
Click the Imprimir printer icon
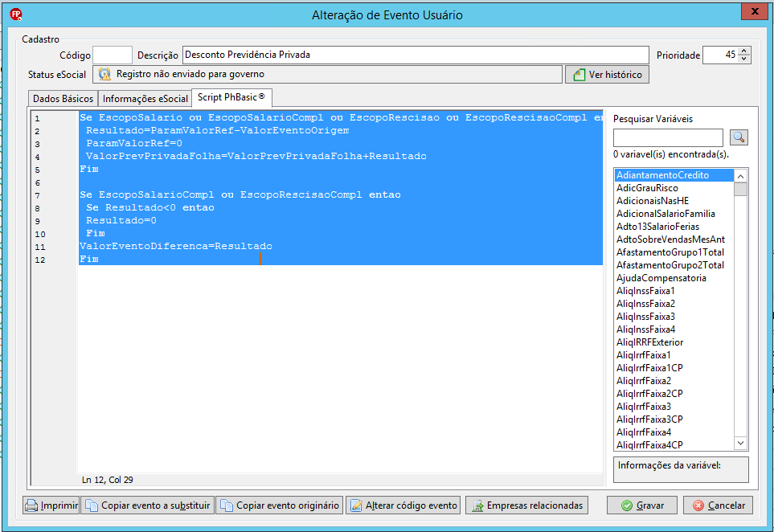point(31,505)
